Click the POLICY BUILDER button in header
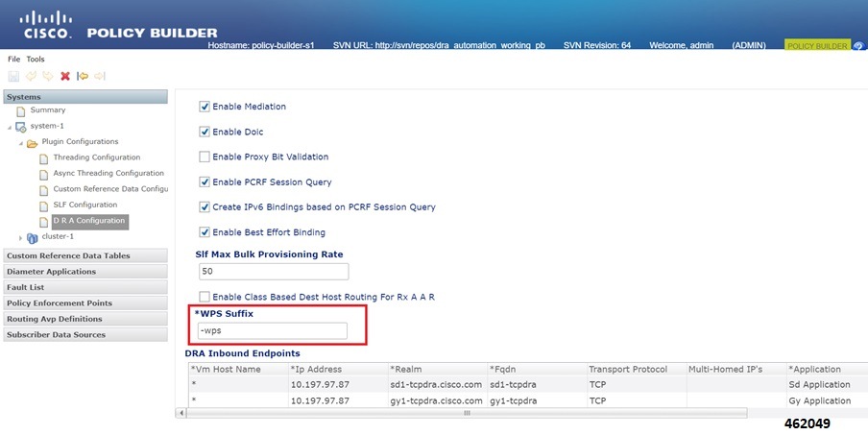 [x=818, y=46]
